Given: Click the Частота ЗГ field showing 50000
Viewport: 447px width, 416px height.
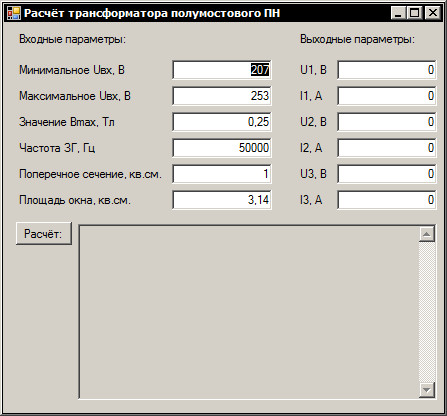Looking at the screenshot, I should (222, 148).
